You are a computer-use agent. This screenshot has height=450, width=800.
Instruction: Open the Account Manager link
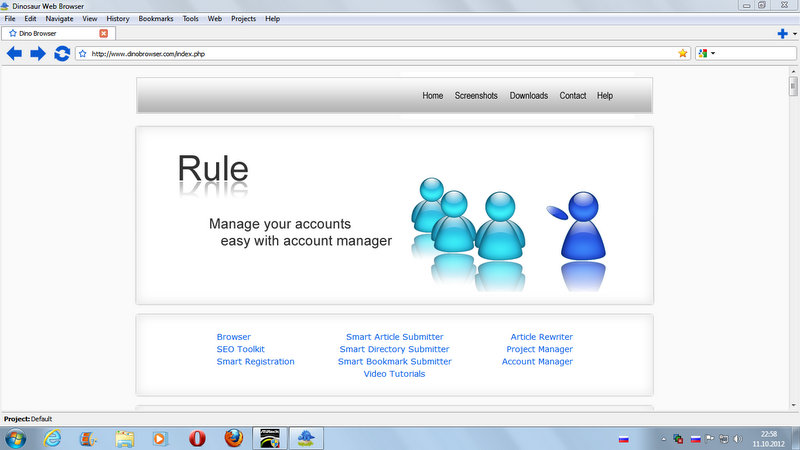(537, 361)
